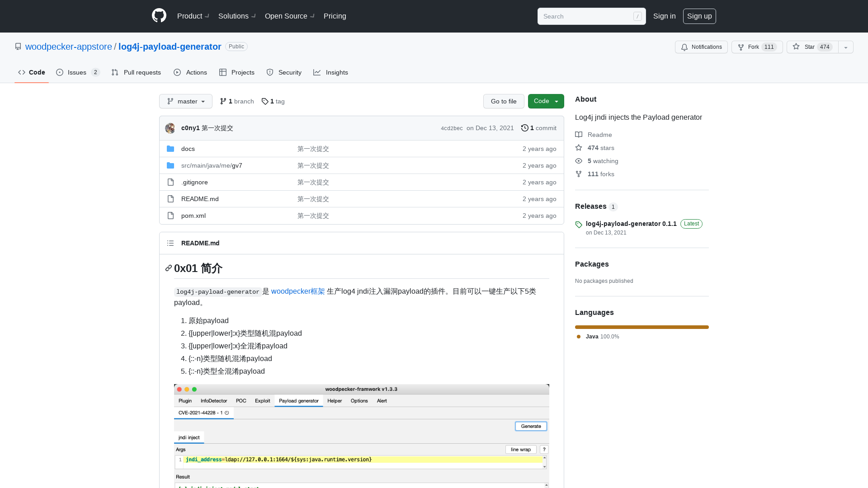Fork the repository

click(x=757, y=47)
